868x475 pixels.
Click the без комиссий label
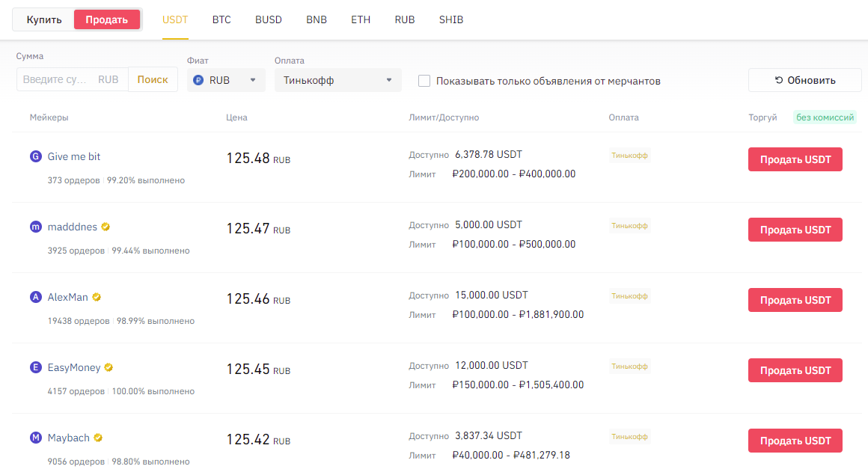825,117
